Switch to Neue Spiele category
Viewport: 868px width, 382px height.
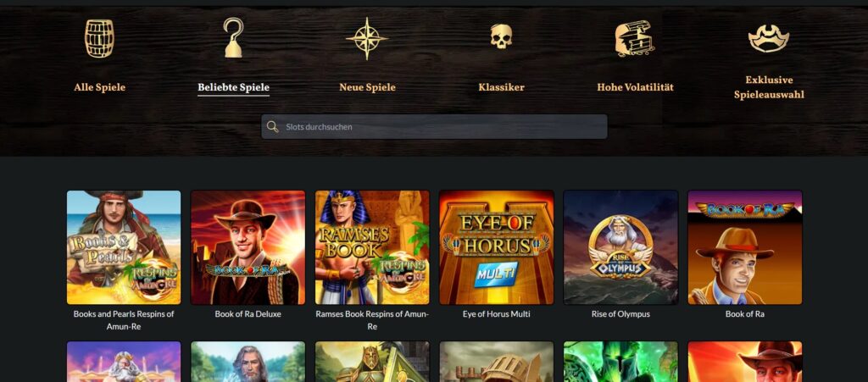pos(368,87)
